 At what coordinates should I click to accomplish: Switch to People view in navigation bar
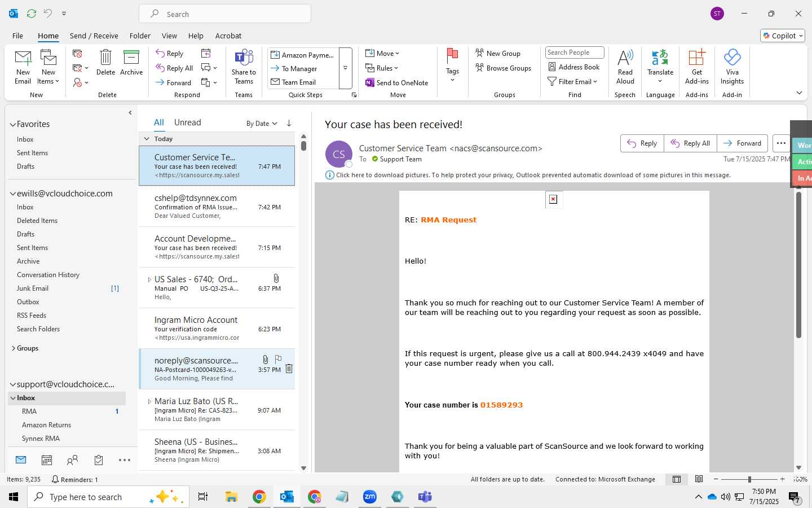coord(72,460)
